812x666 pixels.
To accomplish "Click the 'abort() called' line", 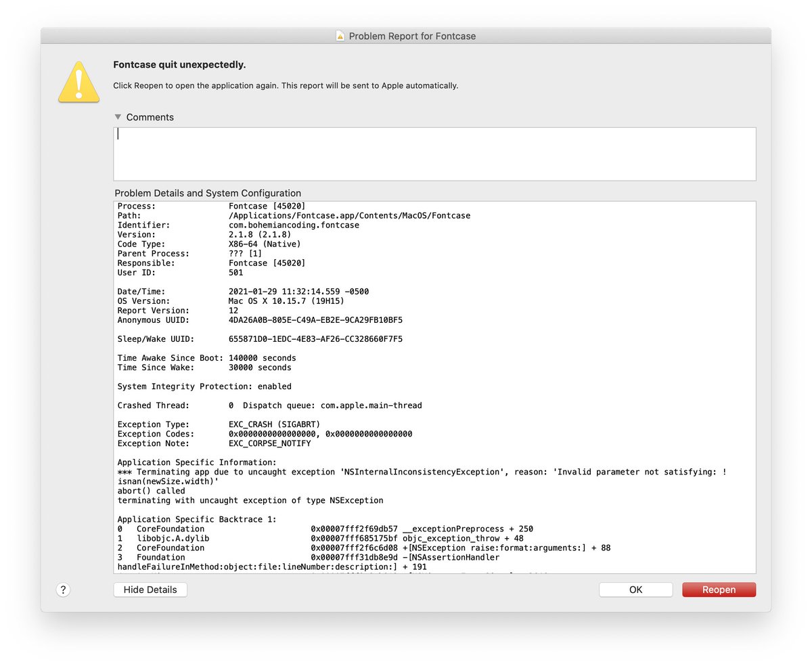I will click(x=151, y=490).
